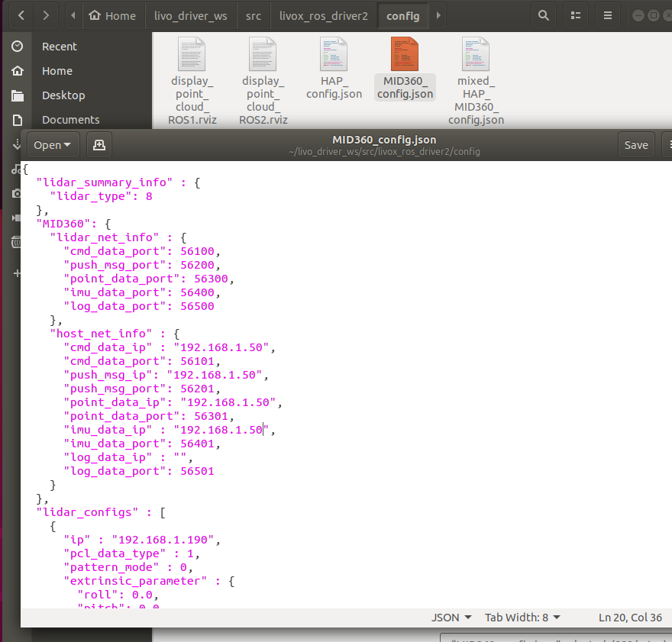The image size is (672, 642).
Task: Click the "lidar_net_info" key
Action: 105,237
